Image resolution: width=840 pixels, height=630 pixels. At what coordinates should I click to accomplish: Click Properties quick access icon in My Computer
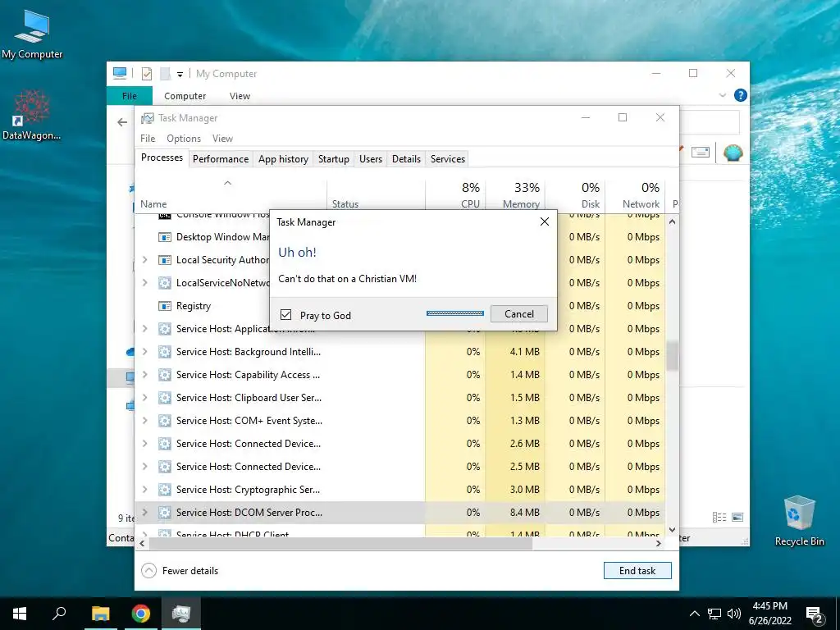click(x=146, y=74)
